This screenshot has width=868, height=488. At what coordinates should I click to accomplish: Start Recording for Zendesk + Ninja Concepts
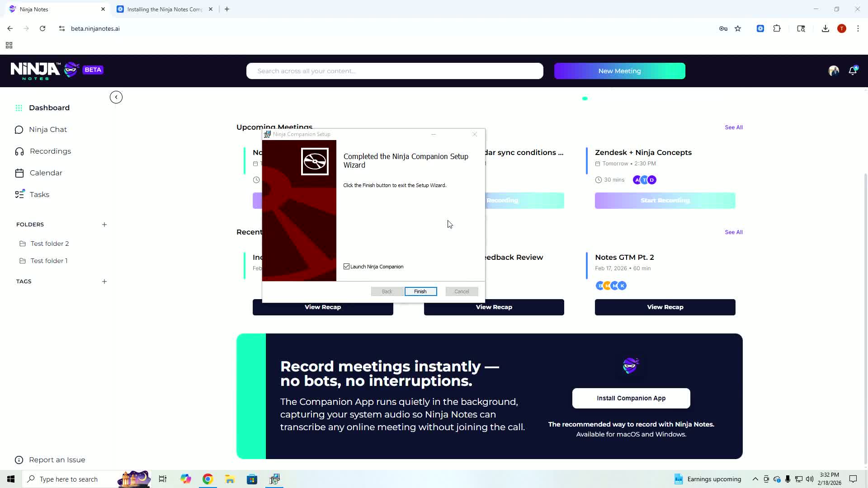[x=665, y=201]
